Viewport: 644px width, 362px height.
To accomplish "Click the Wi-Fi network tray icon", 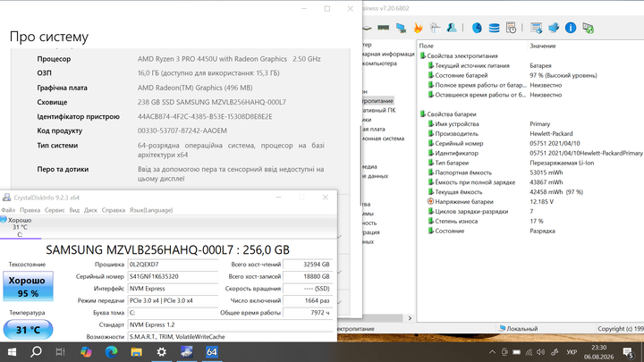I will 529,352.
